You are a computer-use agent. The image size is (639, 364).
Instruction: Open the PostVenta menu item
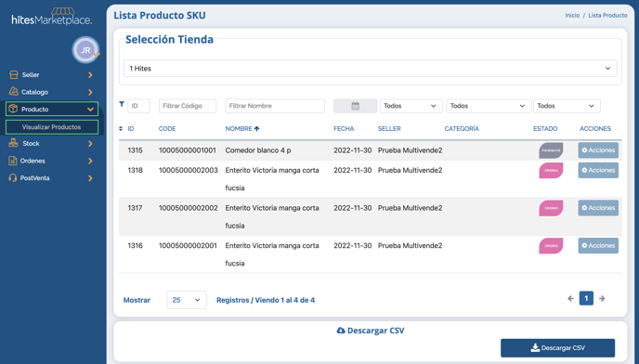tap(34, 178)
